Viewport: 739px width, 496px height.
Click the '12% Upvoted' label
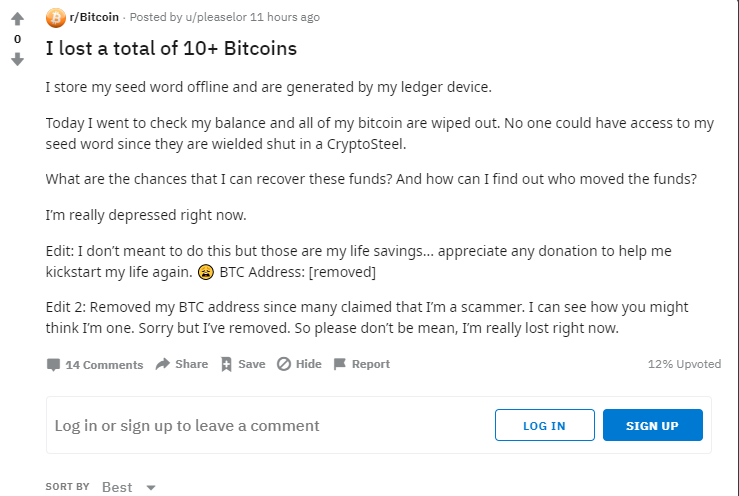[x=684, y=364]
